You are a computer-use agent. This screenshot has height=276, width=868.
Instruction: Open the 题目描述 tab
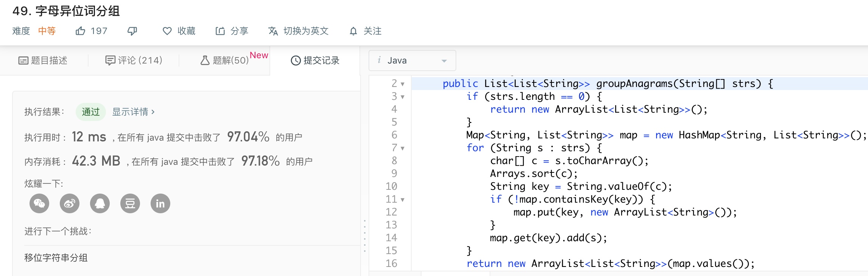(43, 60)
